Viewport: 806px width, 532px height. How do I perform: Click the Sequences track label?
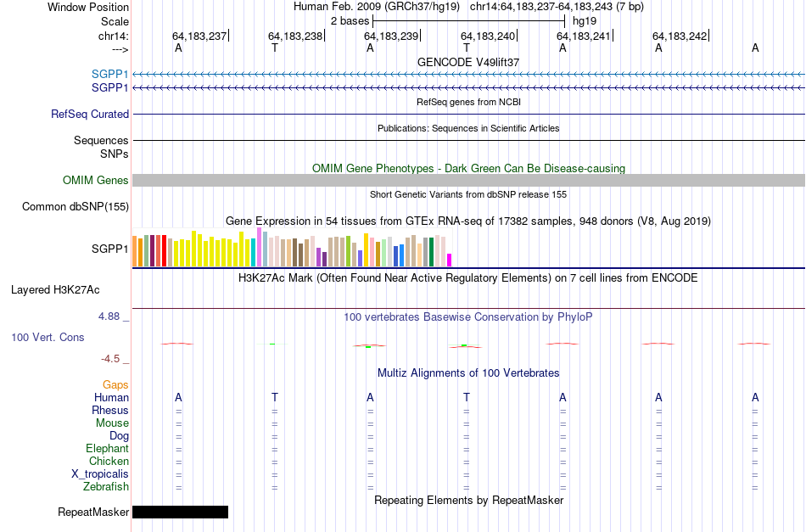(x=101, y=140)
